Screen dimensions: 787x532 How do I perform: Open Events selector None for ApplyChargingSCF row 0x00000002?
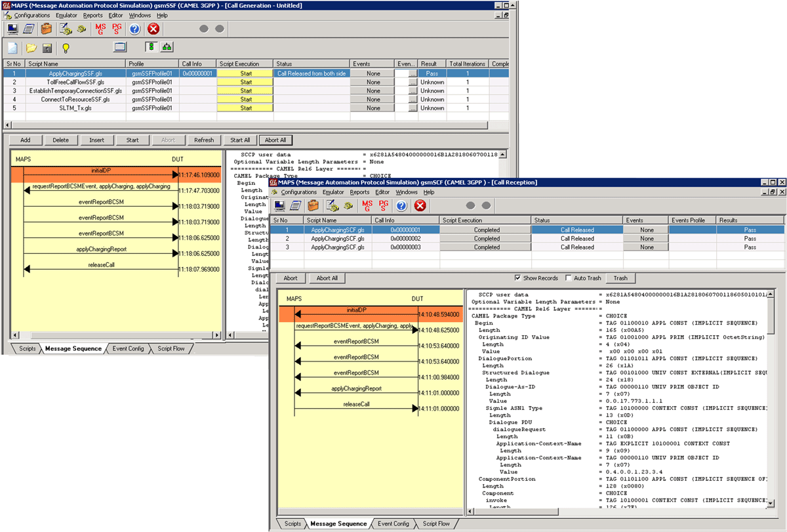(x=647, y=239)
